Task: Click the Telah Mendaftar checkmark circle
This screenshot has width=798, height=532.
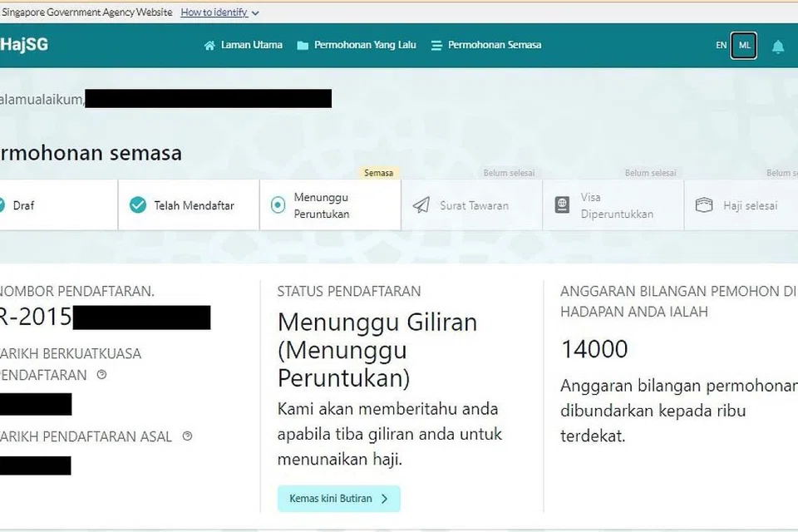Action: (138, 205)
